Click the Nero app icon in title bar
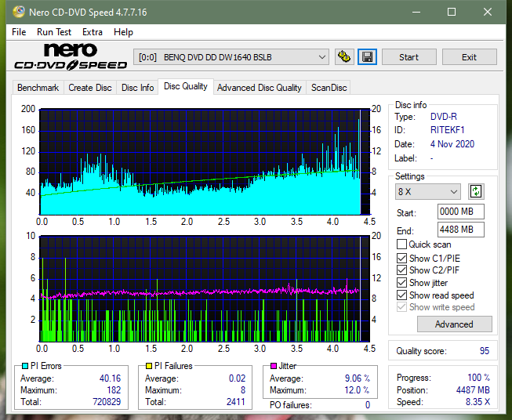 coord(18,12)
